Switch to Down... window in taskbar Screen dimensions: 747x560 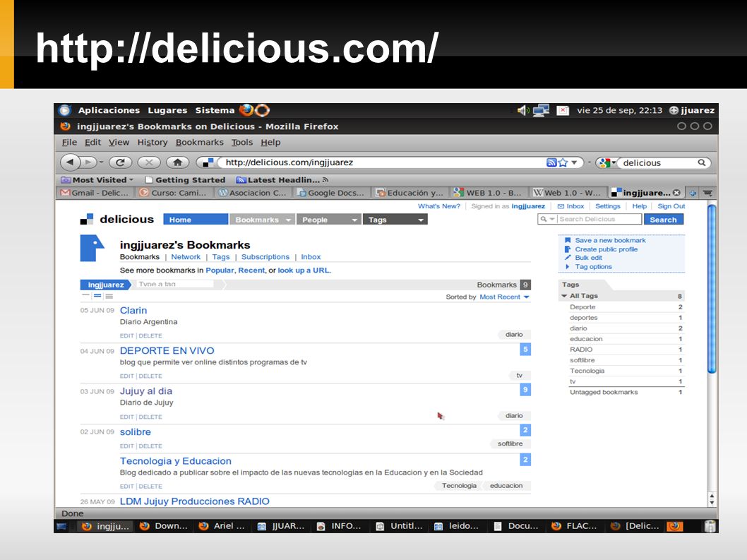pyautogui.click(x=165, y=526)
